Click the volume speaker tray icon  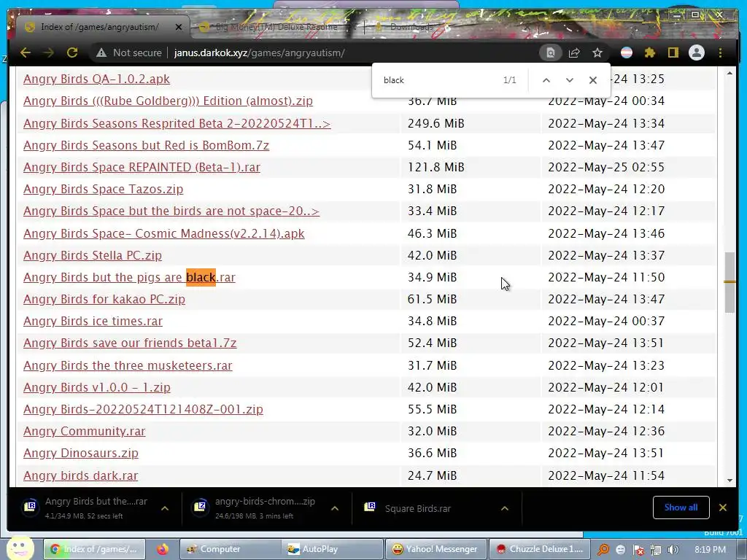(x=673, y=550)
